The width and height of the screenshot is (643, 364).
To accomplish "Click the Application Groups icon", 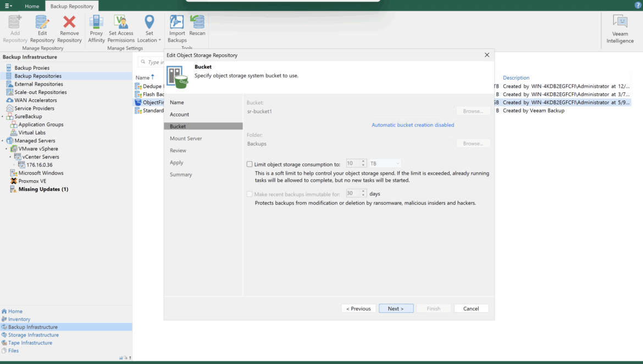I will pyautogui.click(x=14, y=125).
